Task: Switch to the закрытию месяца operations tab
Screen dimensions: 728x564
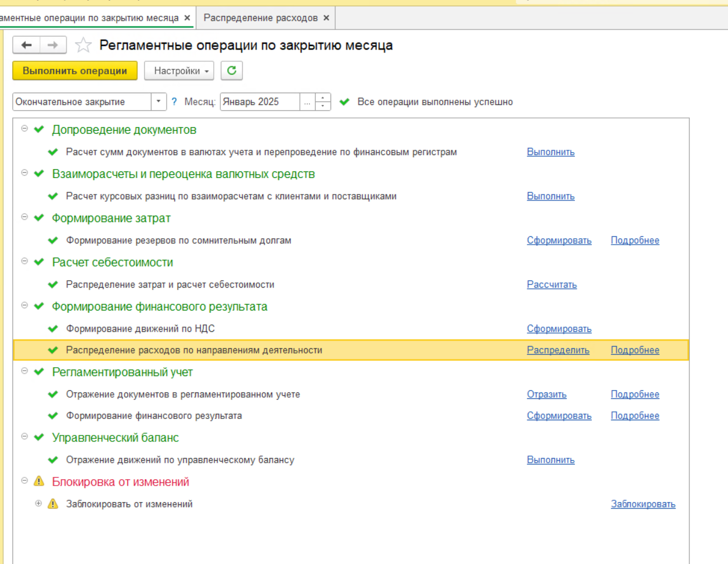Action: 88,18
